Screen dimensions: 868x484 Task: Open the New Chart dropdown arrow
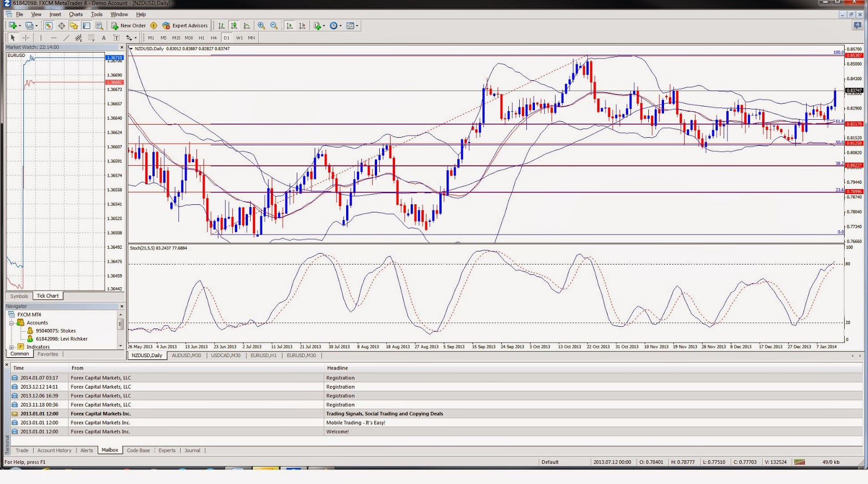pos(20,25)
